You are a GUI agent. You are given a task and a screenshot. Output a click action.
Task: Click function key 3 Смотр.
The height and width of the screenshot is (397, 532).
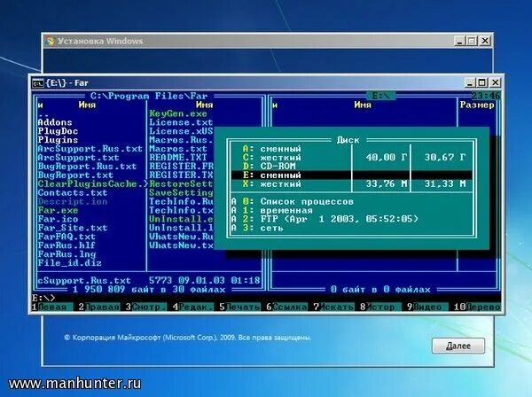coord(146,307)
